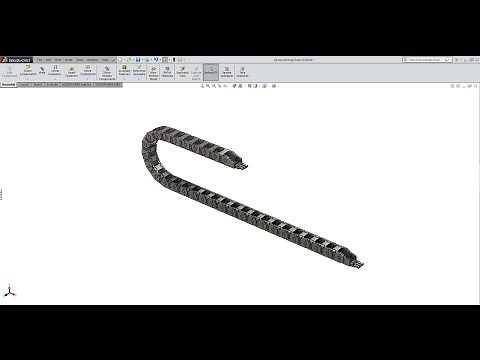Image resolution: width=480 pixels, height=360 pixels.
Task: Toggle the menu bar pin
Action: click(x=113, y=60)
